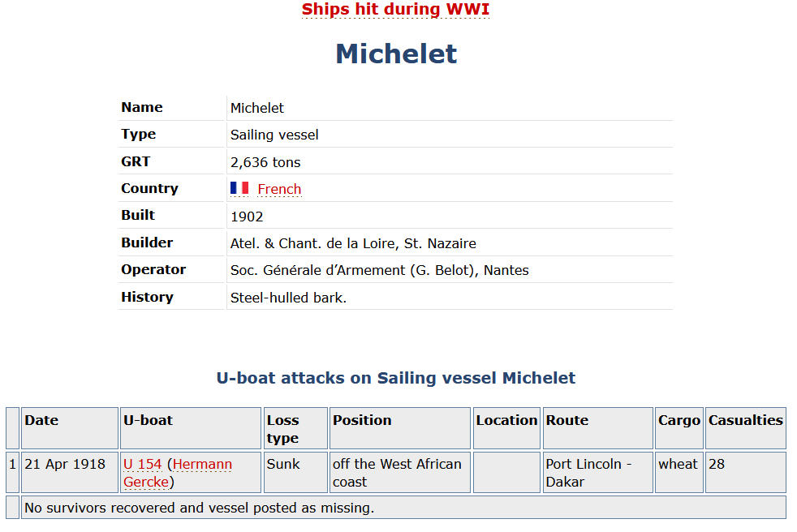This screenshot has height=532, width=797.
Task: Open the 'Ships hit during WWI' link
Action: [395, 9]
